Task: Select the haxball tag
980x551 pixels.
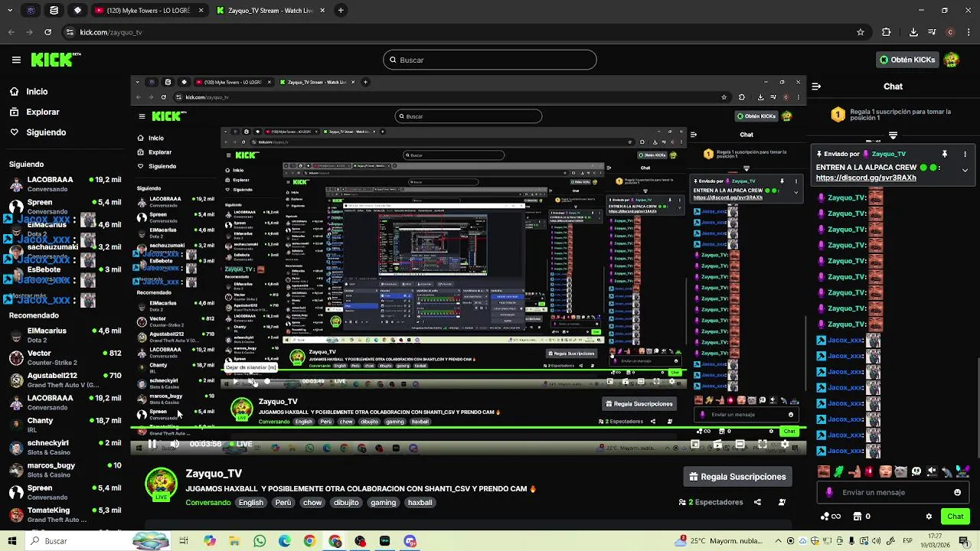Action: (420, 503)
